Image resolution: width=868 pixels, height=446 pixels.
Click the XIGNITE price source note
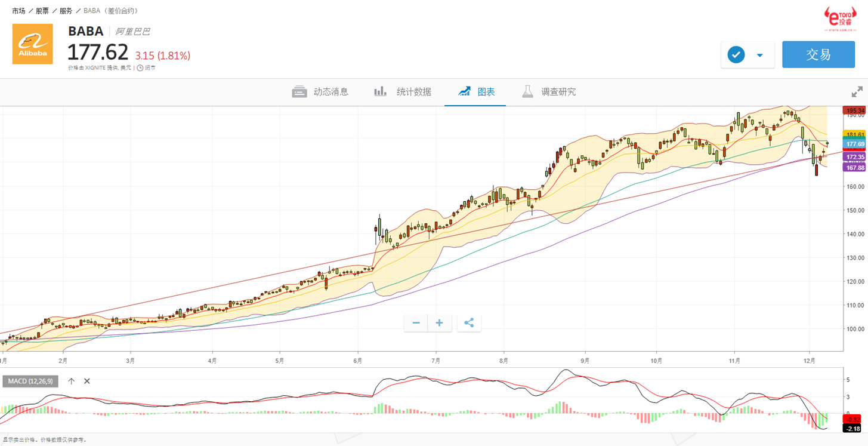pos(100,68)
